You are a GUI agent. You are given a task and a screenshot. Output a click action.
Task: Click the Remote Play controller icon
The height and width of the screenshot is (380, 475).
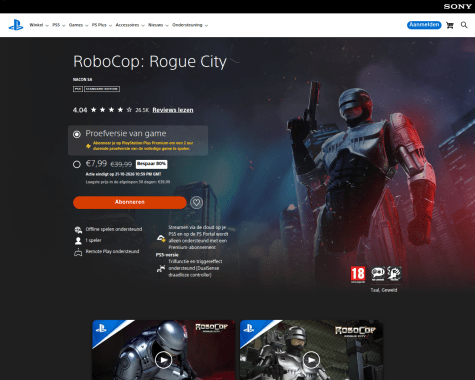[x=78, y=252]
